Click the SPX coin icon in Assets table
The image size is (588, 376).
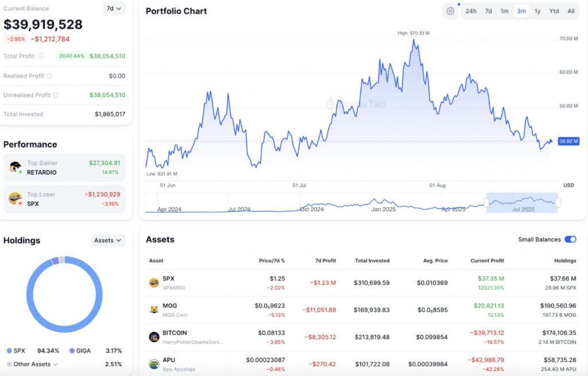click(154, 283)
